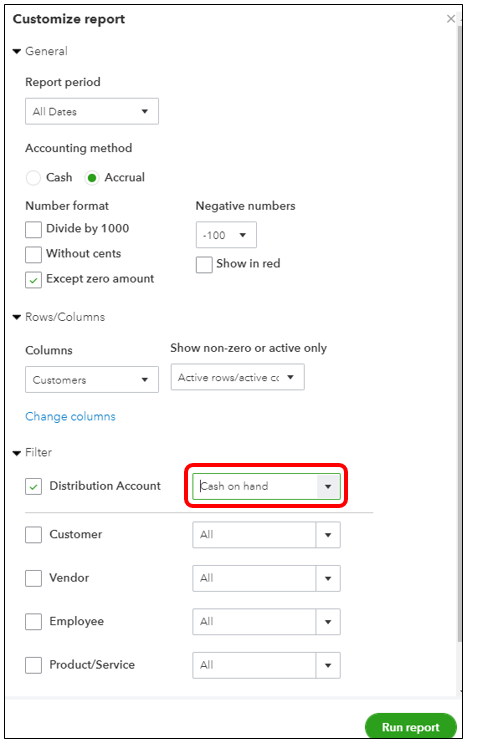Click the Product/Service All field
Image resolution: width=477 pixels, height=744 pixels.
point(254,665)
